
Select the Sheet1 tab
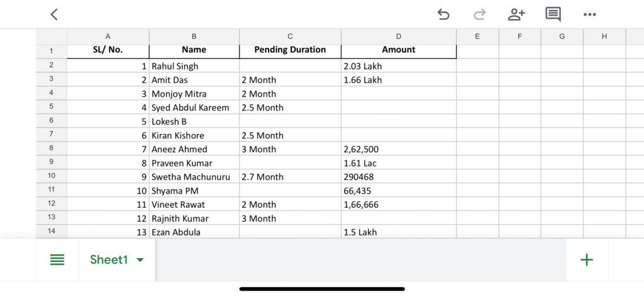(109, 260)
